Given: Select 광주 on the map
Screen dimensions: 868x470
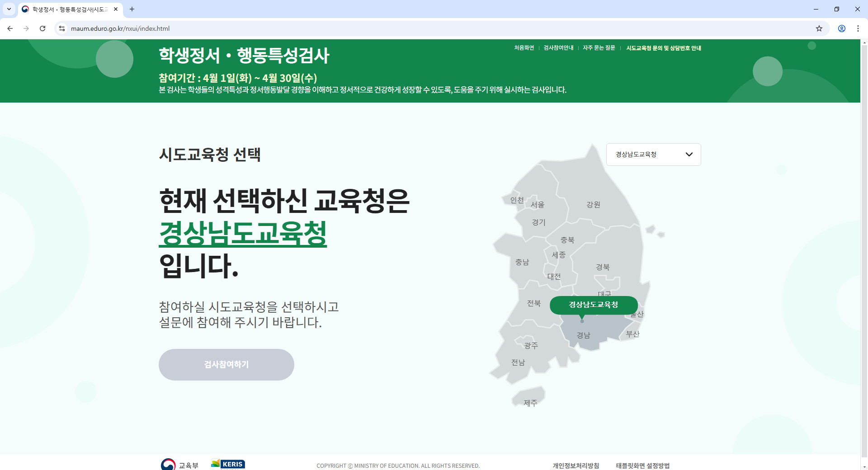Looking at the screenshot, I should pyautogui.click(x=531, y=346).
